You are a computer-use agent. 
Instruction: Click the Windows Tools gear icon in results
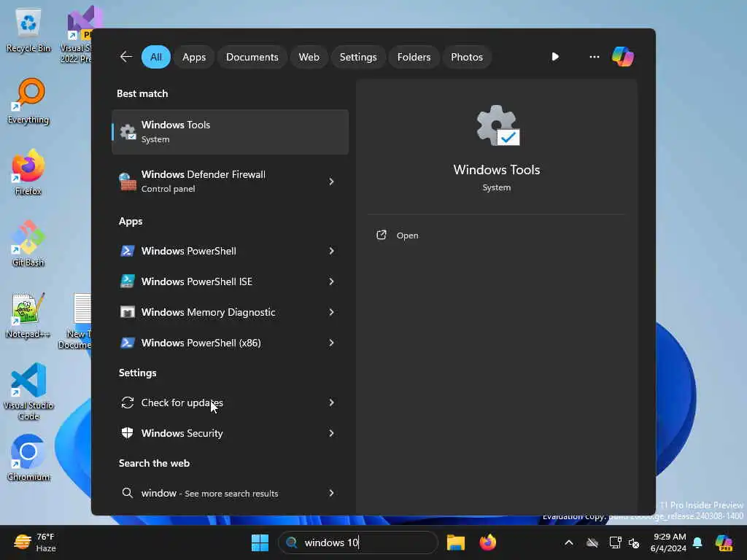tap(128, 132)
